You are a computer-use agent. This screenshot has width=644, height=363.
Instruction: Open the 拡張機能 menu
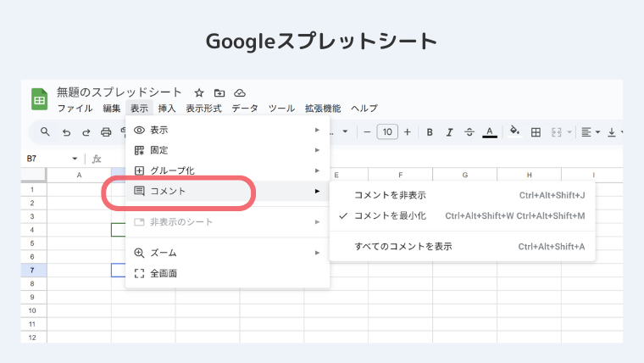(323, 108)
